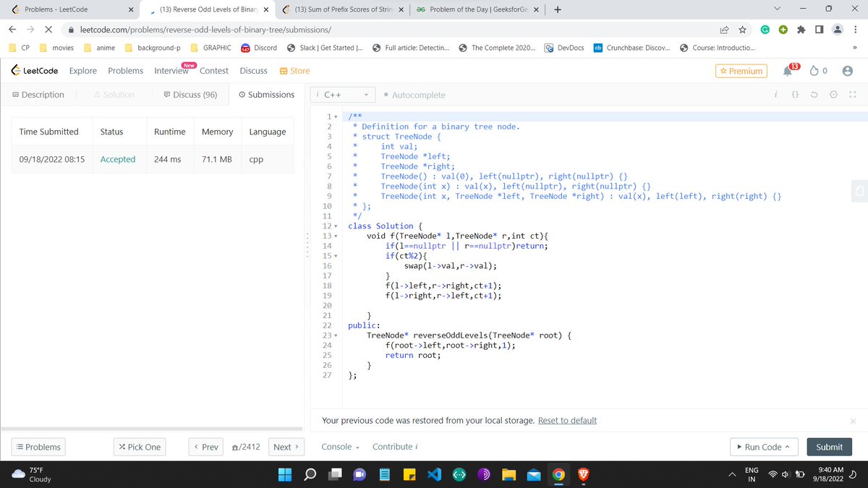Click the curly braces format code icon
Viewport: 868px width, 488px height.
coord(796,95)
